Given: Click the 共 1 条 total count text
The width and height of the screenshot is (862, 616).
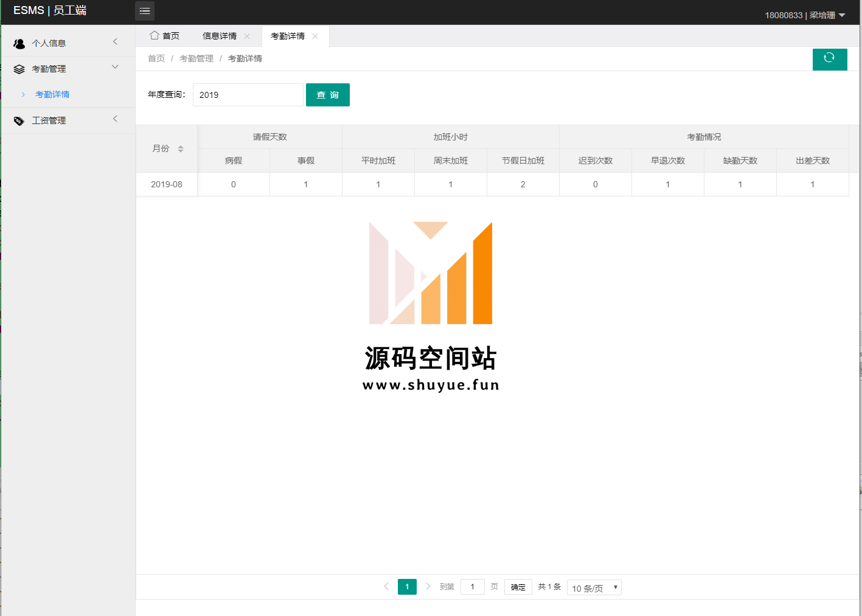Looking at the screenshot, I should 549,587.
